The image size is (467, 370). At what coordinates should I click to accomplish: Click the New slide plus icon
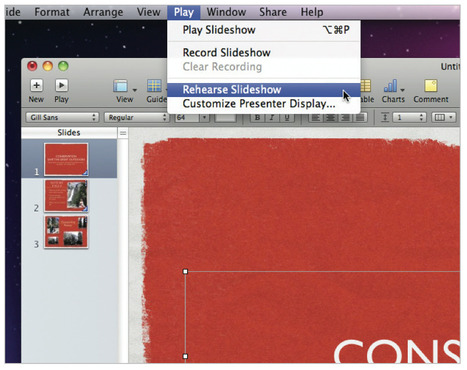[x=36, y=86]
